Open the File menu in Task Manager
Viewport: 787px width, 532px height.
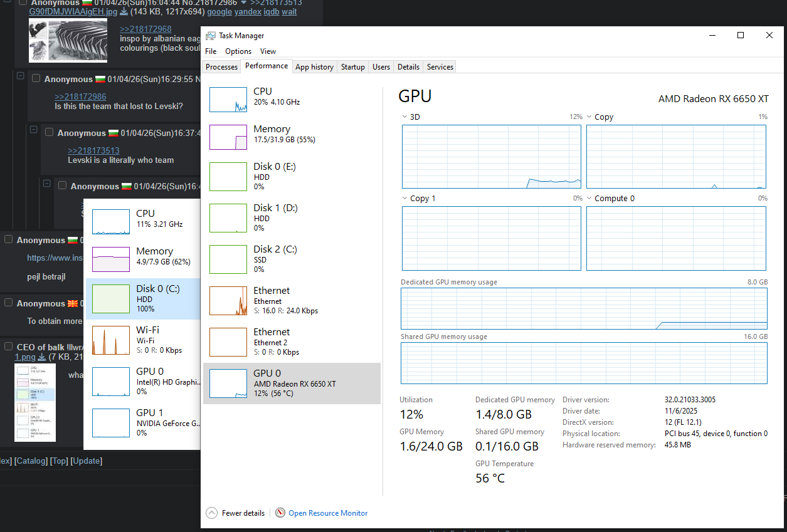coord(211,51)
